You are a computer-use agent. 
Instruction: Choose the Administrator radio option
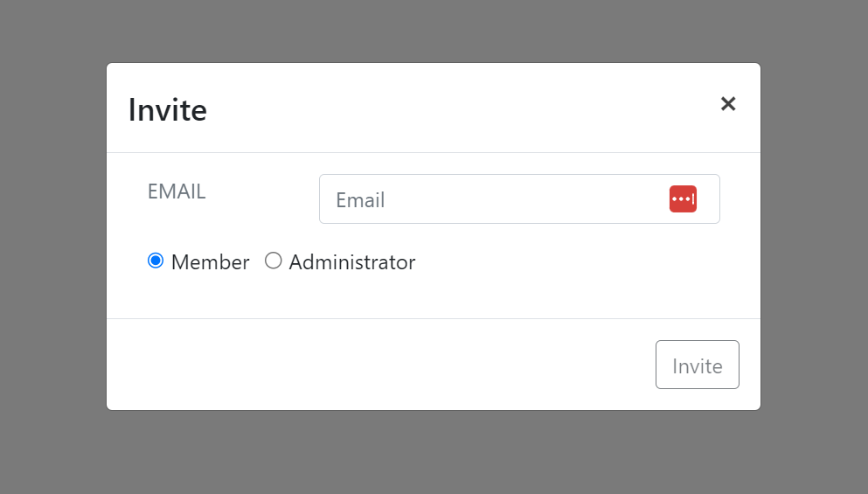coord(273,261)
